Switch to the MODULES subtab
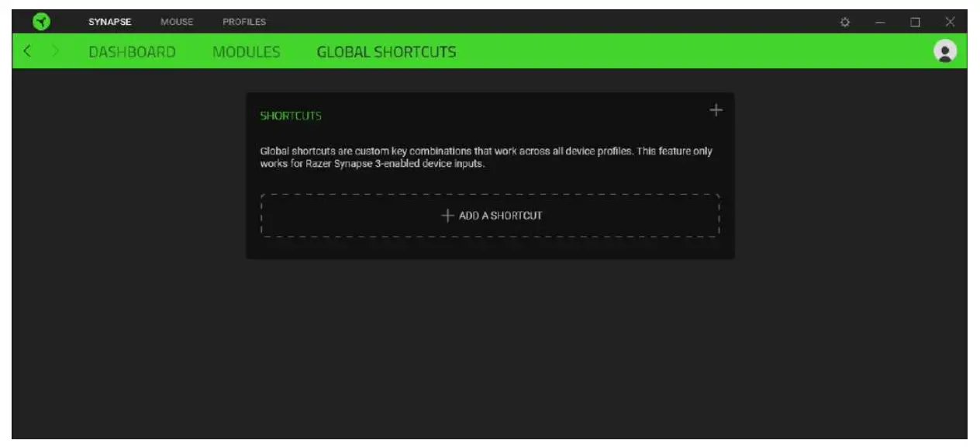The image size is (980, 447). (x=247, y=51)
